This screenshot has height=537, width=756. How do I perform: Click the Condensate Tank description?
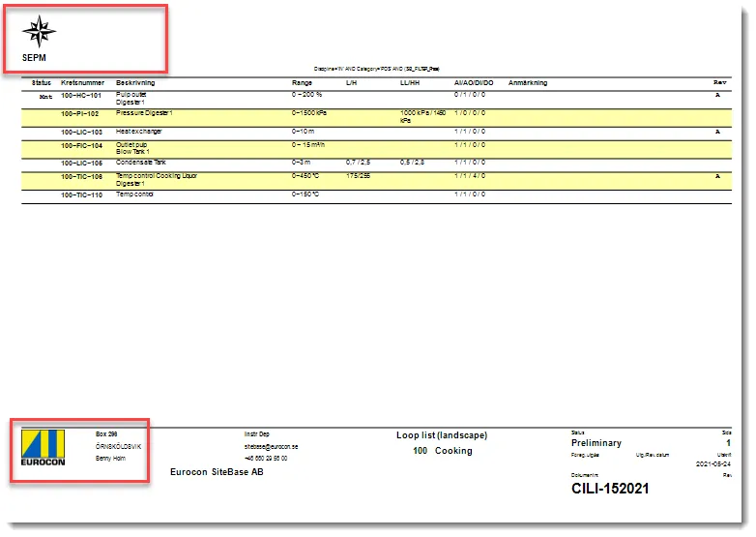click(x=141, y=163)
